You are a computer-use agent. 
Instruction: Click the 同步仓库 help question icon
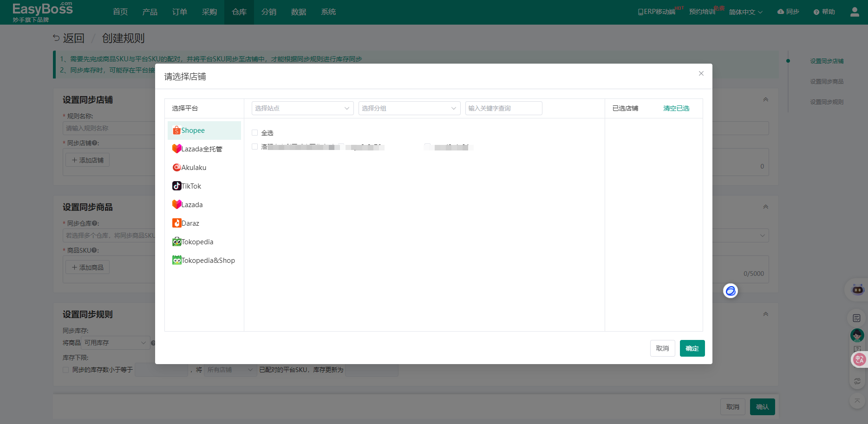pos(95,223)
